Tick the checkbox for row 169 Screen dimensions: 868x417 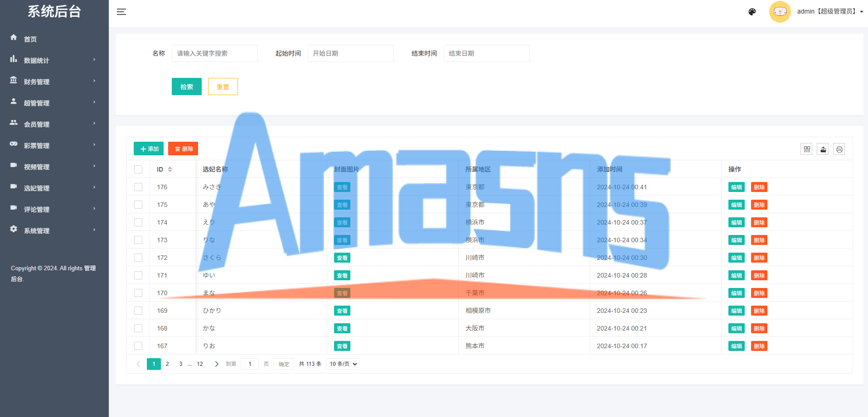[x=138, y=311]
